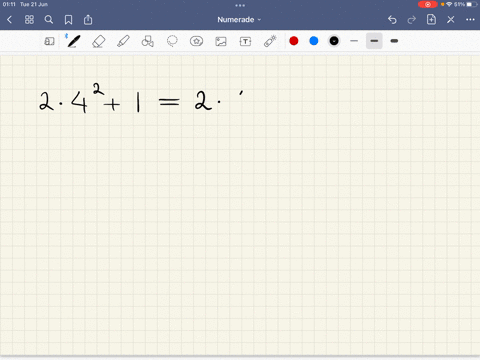Go back using the left chevron
The width and height of the screenshot is (480, 360).
pos(9,20)
